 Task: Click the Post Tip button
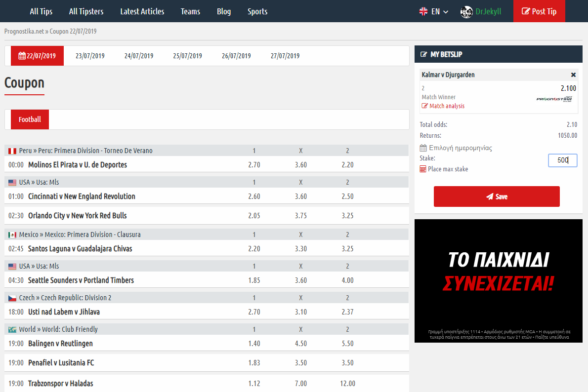pyautogui.click(x=539, y=11)
